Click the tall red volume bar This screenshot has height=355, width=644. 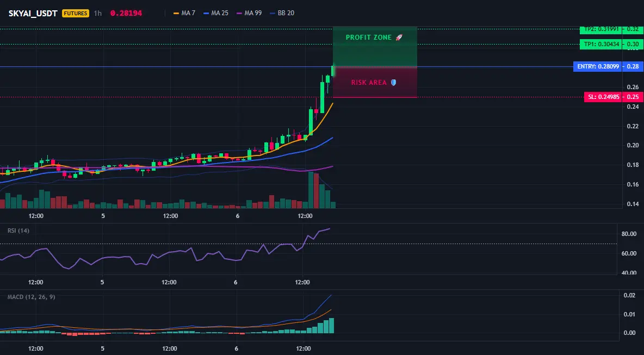point(316,191)
